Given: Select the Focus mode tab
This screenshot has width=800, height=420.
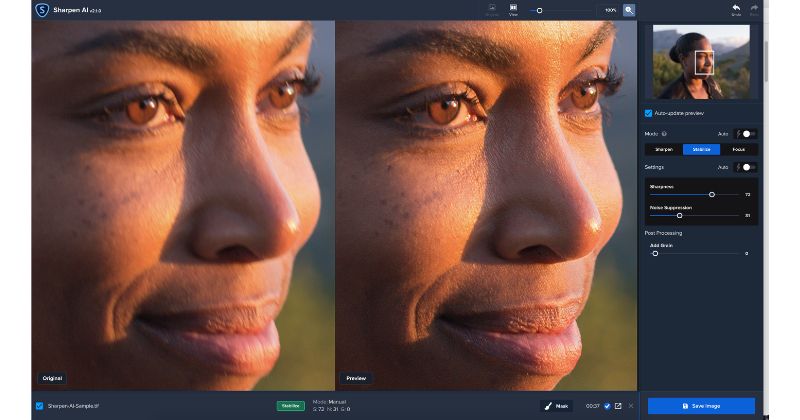Looking at the screenshot, I should coord(738,150).
